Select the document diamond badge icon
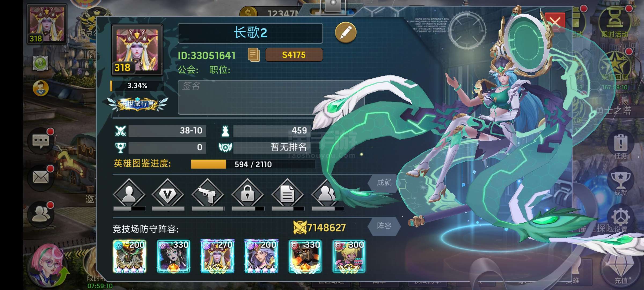This screenshot has width=644, height=290. [x=287, y=194]
